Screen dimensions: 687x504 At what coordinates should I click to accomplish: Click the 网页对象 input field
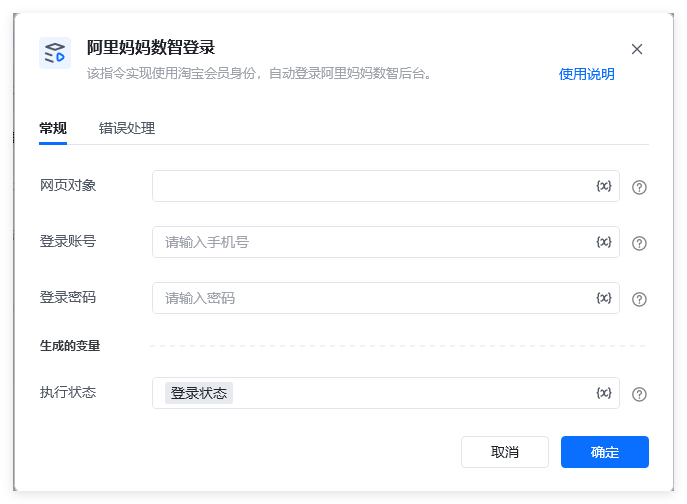pos(386,186)
